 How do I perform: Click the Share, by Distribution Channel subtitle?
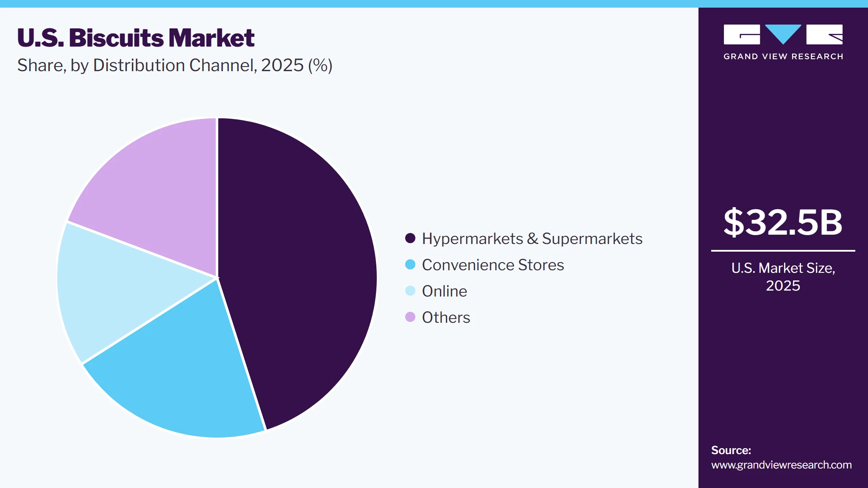[x=175, y=66]
